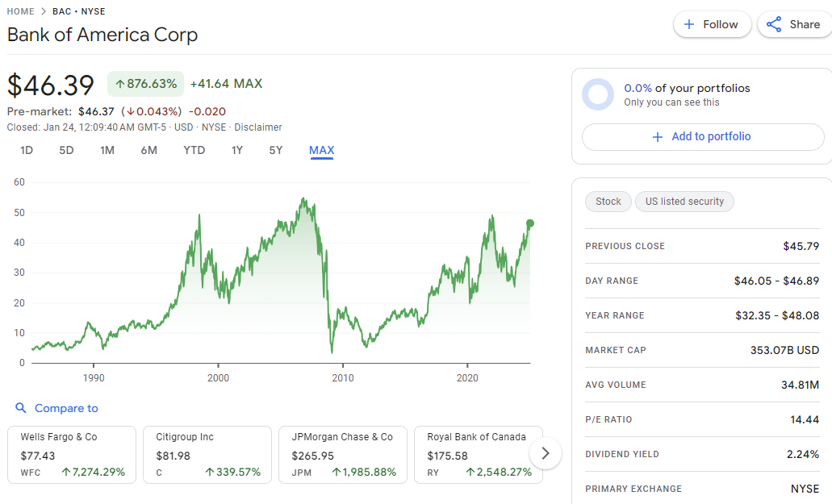The height and width of the screenshot is (504, 832).
Task: Click the P/E RATIO value 14.44
Action: click(x=805, y=420)
